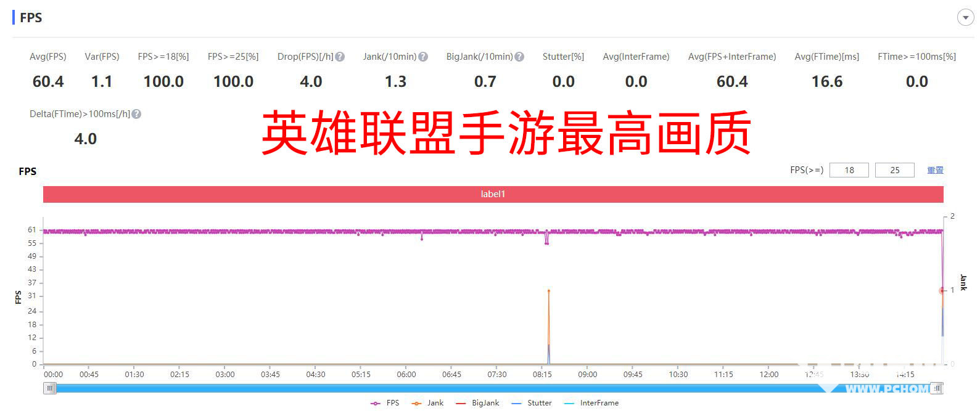Open help icon beside Delta(FTime)>100ms[/h]
The height and width of the screenshot is (411, 980).
click(x=136, y=114)
